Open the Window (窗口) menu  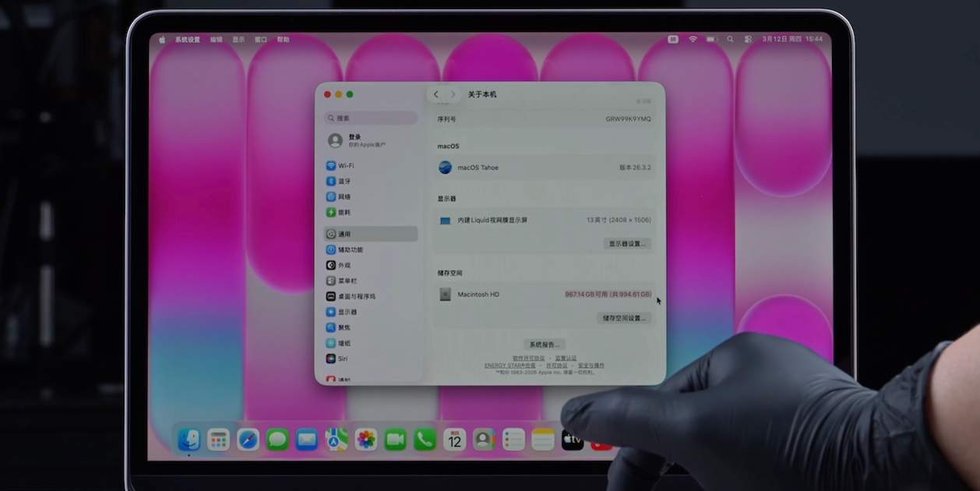point(259,38)
